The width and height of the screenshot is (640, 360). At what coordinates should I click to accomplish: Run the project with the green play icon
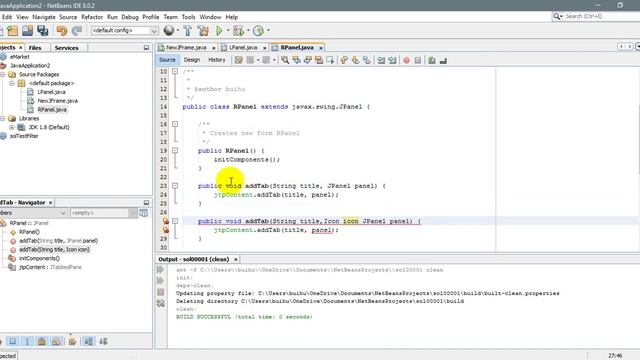click(x=219, y=31)
